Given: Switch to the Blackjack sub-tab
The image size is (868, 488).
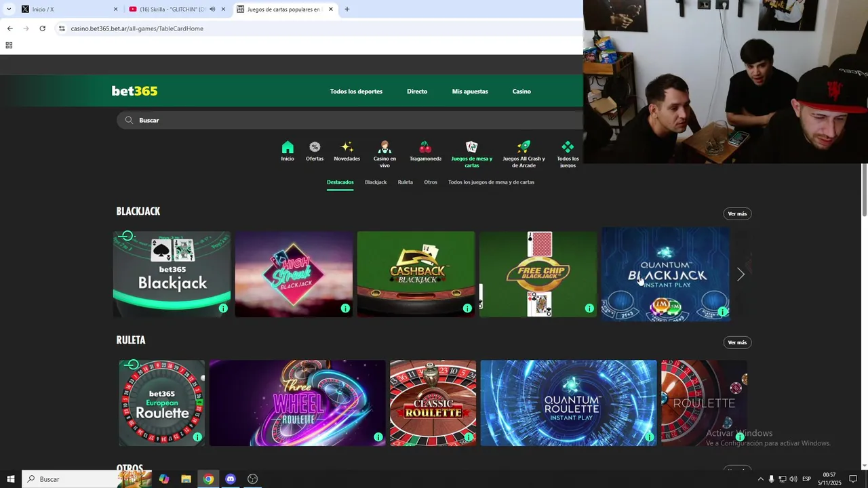Looking at the screenshot, I should 376,182.
